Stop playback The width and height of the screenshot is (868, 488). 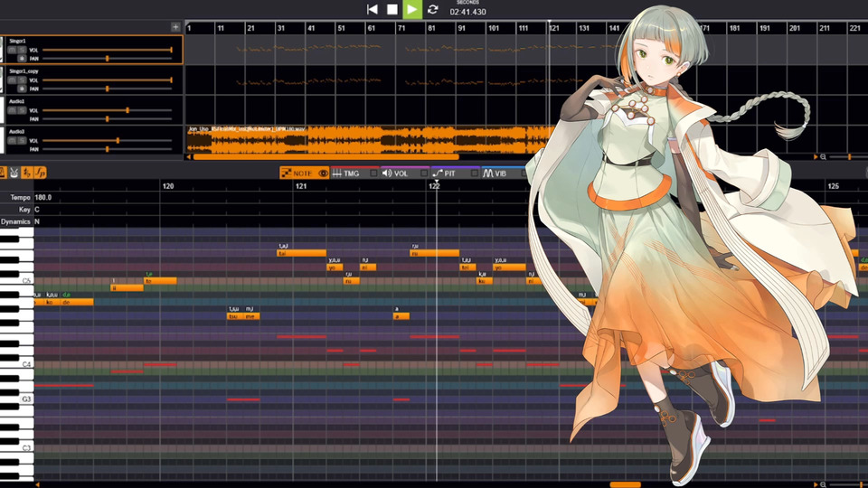(392, 9)
